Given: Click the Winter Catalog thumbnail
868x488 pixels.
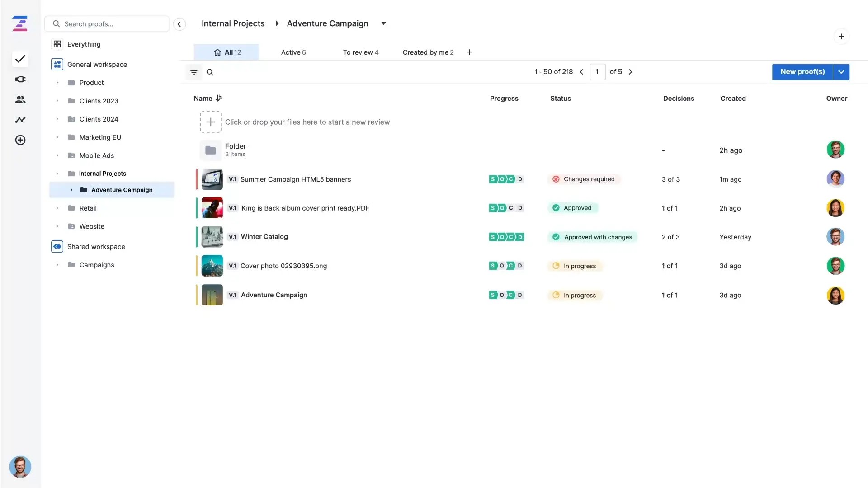Looking at the screenshot, I should pos(212,236).
